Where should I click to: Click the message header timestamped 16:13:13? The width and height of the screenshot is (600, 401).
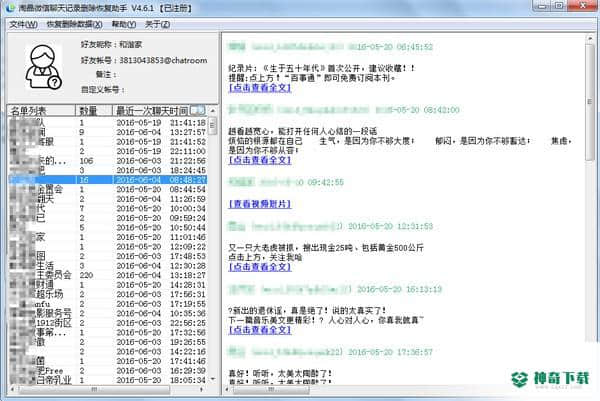point(335,289)
